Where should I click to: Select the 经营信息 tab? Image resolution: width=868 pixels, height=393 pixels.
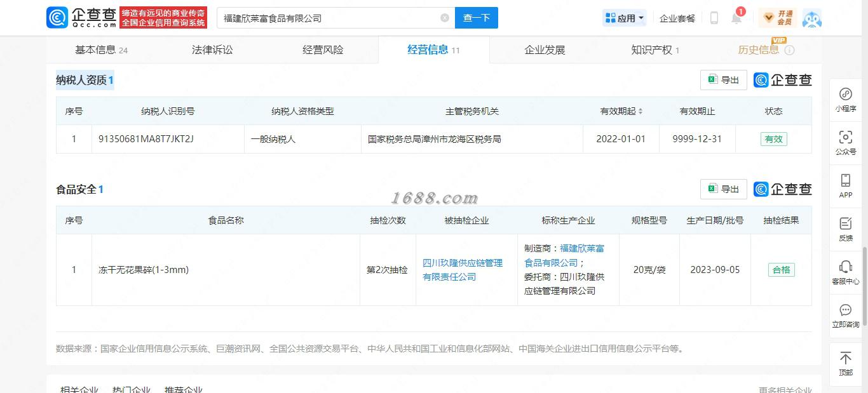pos(433,50)
